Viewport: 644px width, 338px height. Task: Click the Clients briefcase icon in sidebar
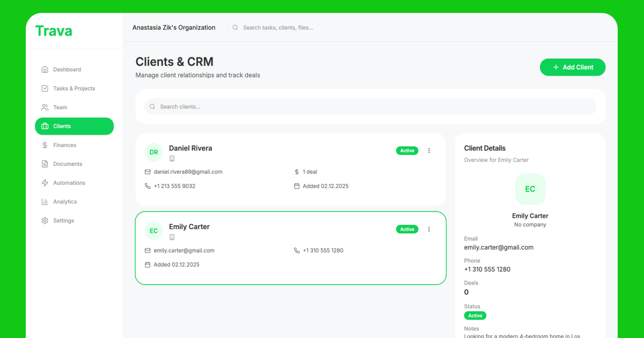pyautogui.click(x=45, y=126)
